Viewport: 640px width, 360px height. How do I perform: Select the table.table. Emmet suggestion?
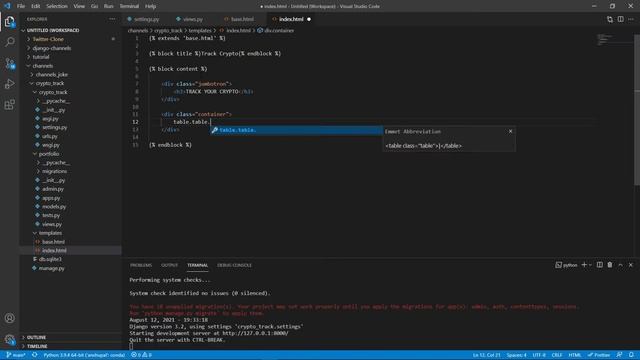point(296,130)
